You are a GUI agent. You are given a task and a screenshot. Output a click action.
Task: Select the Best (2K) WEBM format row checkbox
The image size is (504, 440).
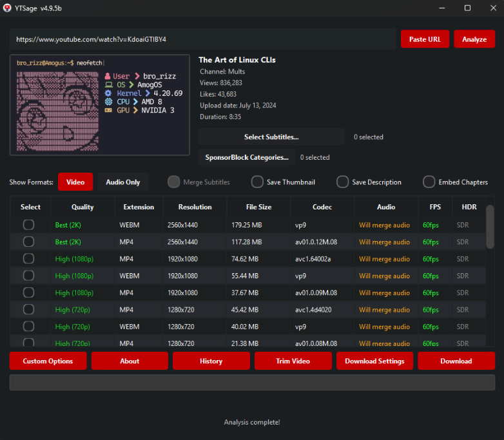[29, 225]
